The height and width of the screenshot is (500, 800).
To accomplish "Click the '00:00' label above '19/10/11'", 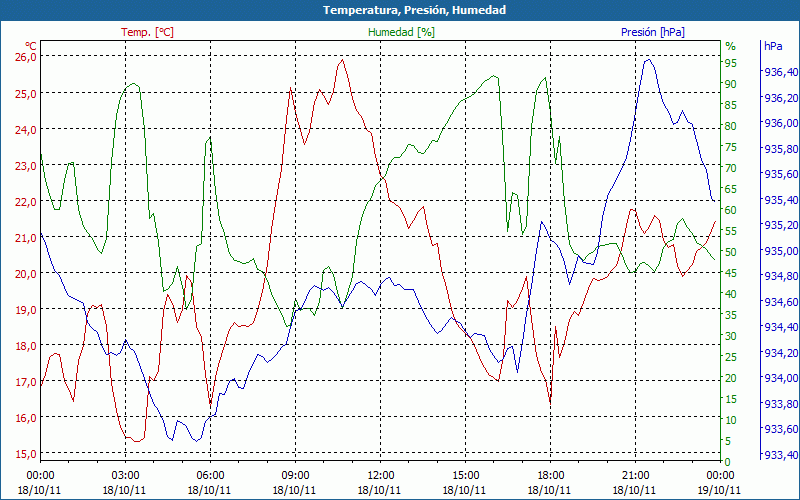I will [x=720, y=476].
